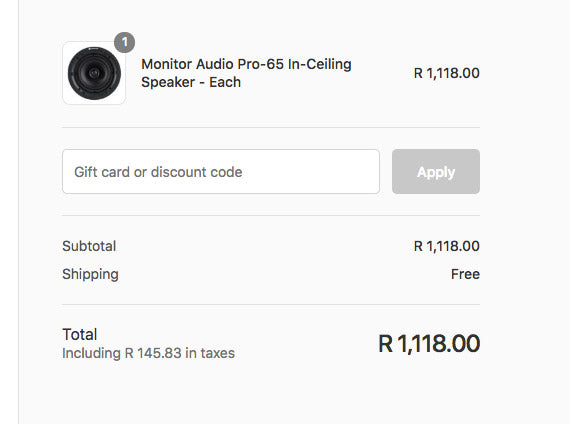Click the Shipping label

[90, 275]
